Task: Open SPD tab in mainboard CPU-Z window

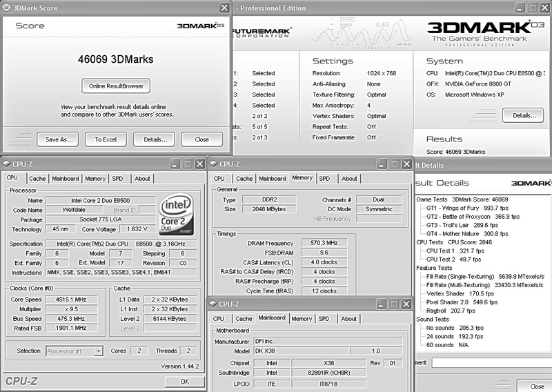Action: [x=324, y=319]
